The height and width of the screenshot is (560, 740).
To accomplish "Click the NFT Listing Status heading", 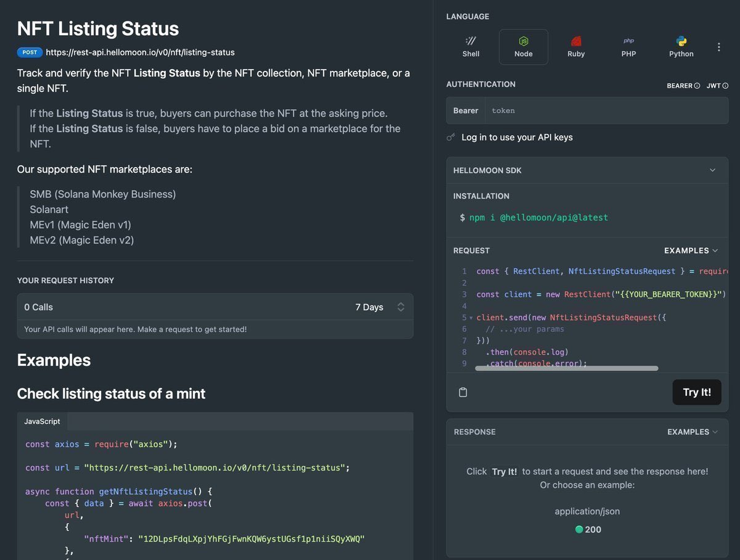I will (x=98, y=28).
